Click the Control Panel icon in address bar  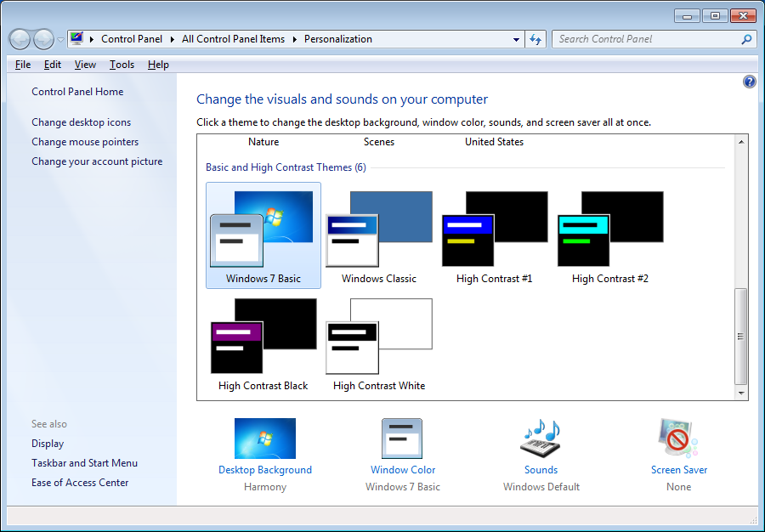[76, 38]
